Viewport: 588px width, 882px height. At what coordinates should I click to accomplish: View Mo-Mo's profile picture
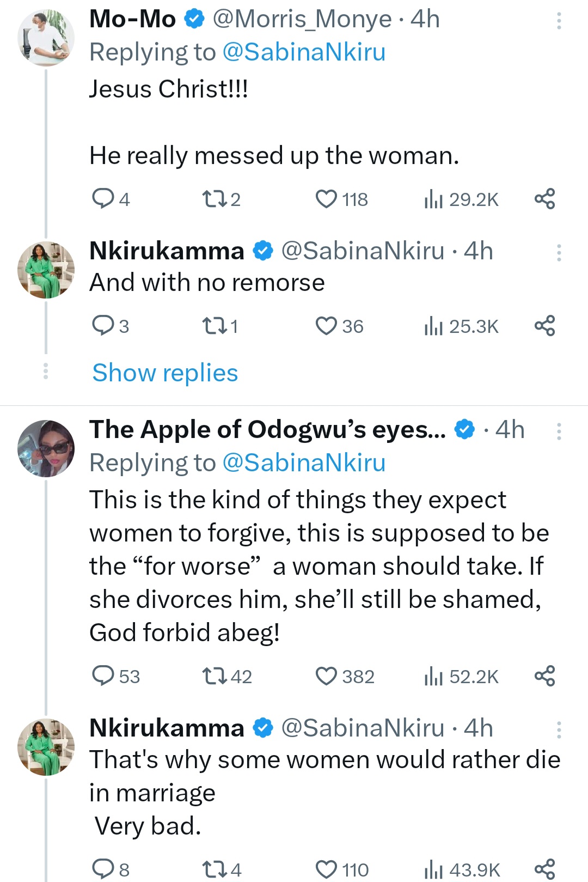point(46,38)
